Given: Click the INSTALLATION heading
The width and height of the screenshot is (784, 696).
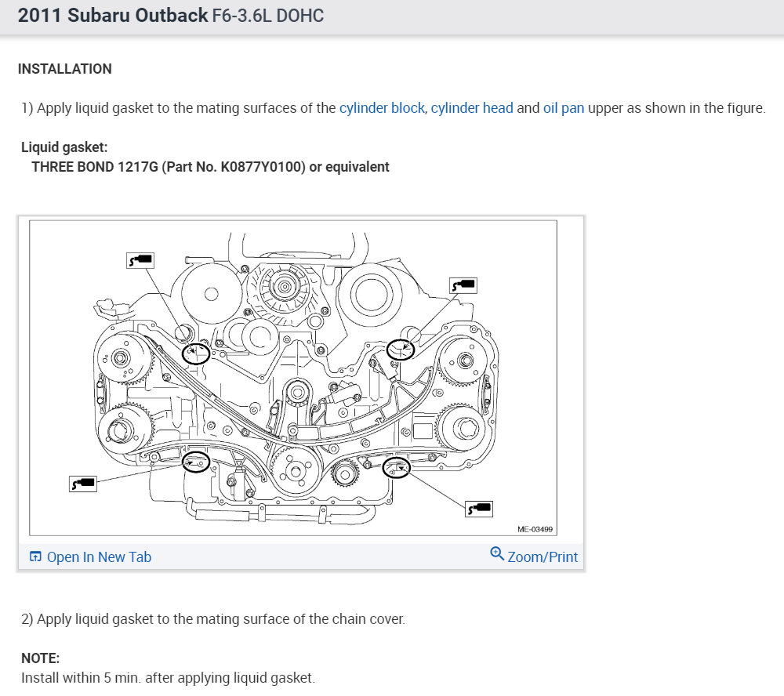Looking at the screenshot, I should tap(65, 69).
